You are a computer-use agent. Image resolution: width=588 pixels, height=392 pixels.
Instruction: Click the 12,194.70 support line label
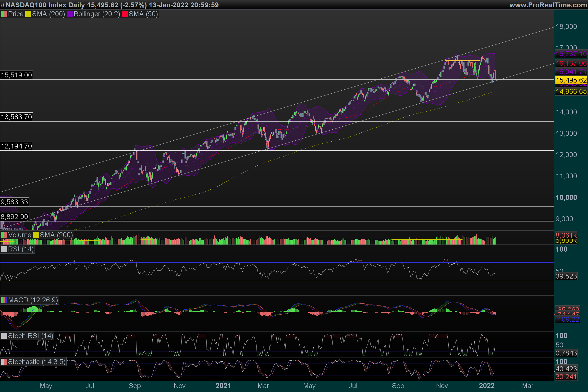click(16, 146)
